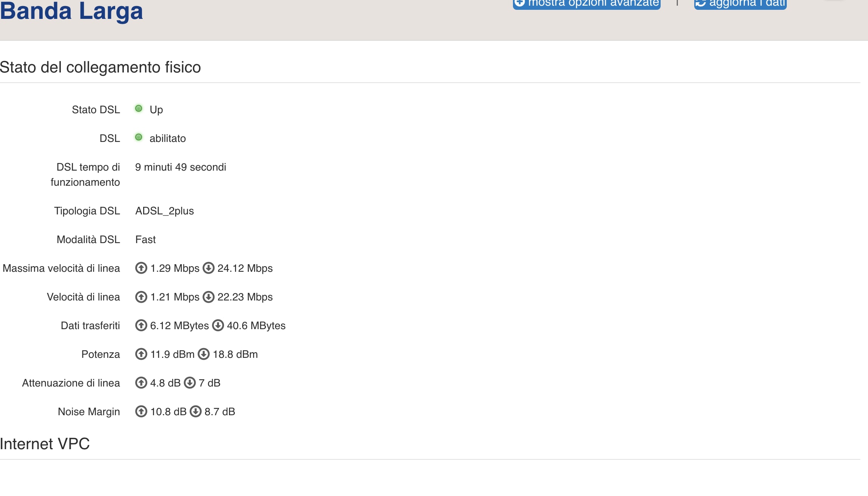Viewport: 868px width, 496px height.
Task: Click the upload icon next to 1.21 Mbps
Action: (141, 297)
